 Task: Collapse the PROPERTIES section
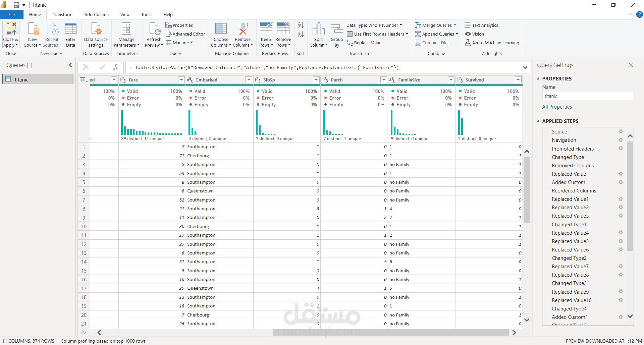[x=538, y=78]
